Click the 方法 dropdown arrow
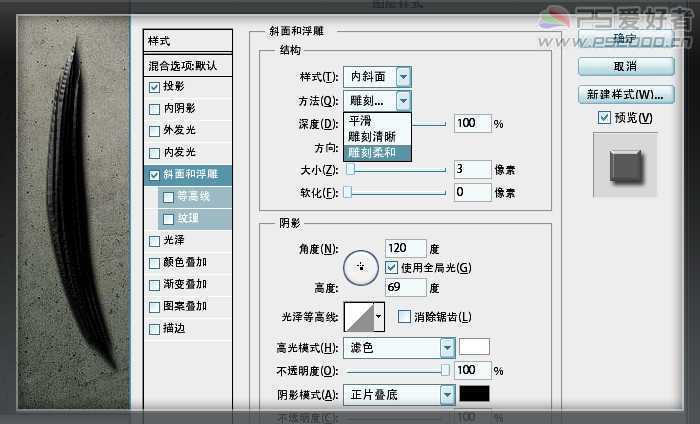This screenshot has height=424, width=700. tap(403, 100)
